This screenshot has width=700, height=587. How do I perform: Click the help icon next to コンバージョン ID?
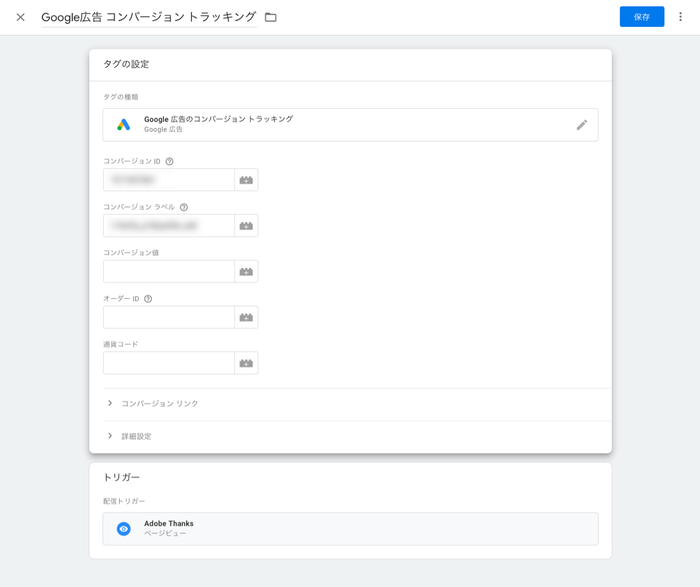[x=170, y=161]
